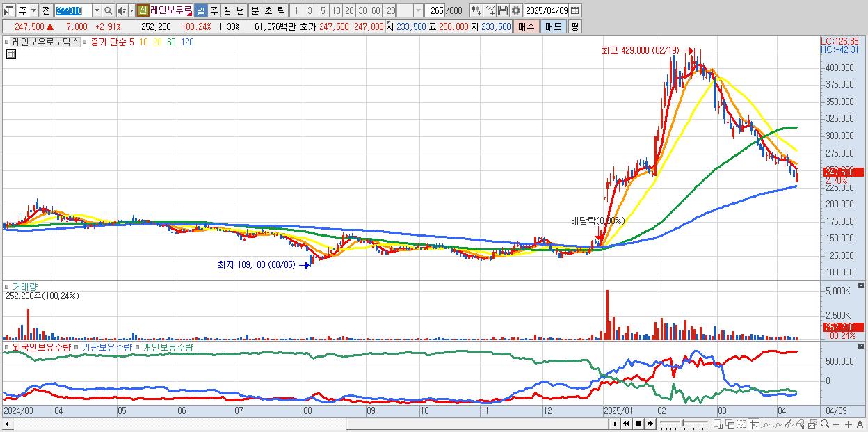Click the add chart region icon
The image size is (868, 432).
coord(718,424)
